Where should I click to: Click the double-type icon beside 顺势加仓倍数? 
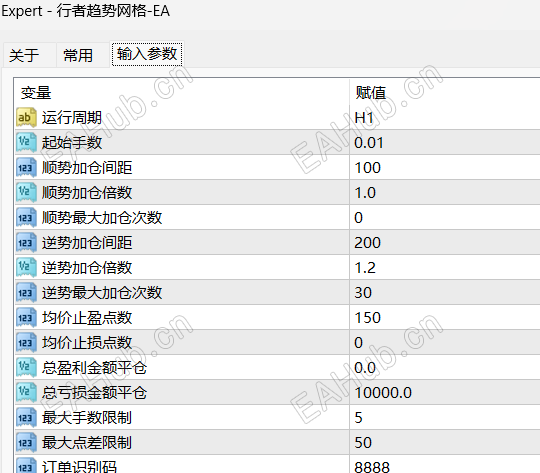pyautogui.click(x=26, y=193)
